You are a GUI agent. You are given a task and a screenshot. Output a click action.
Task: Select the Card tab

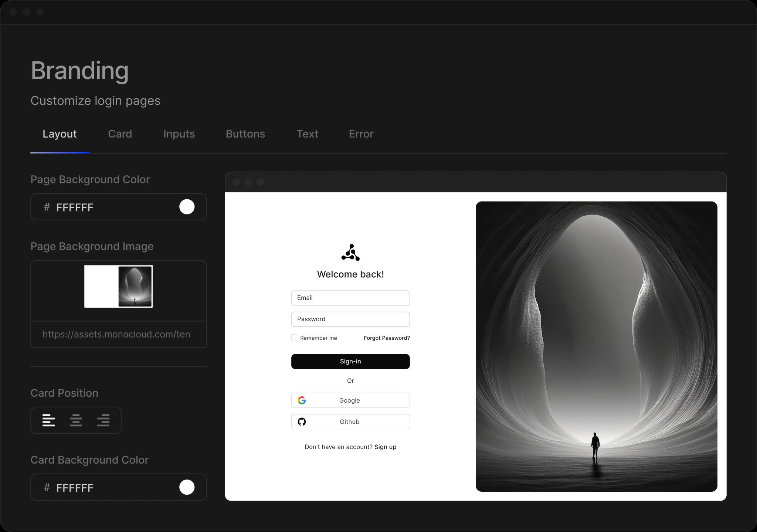tap(120, 134)
